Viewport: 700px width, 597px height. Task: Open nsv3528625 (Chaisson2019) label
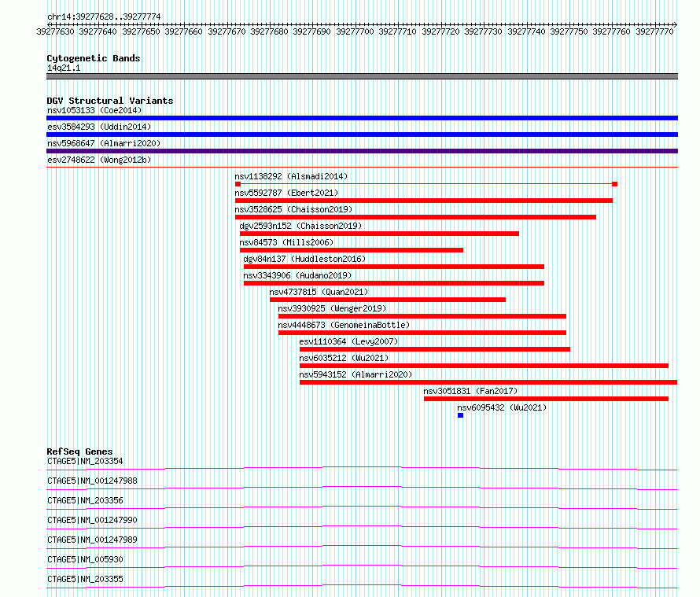[293, 209]
